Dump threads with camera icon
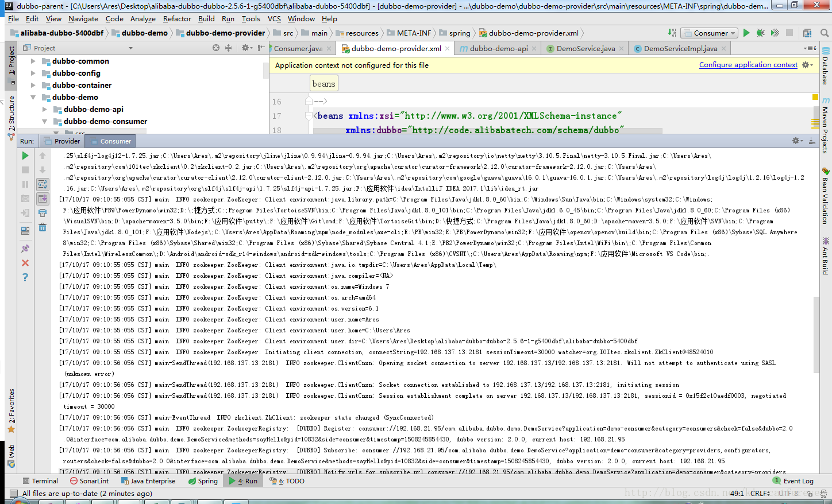832x504 pixels. [25, 199]
